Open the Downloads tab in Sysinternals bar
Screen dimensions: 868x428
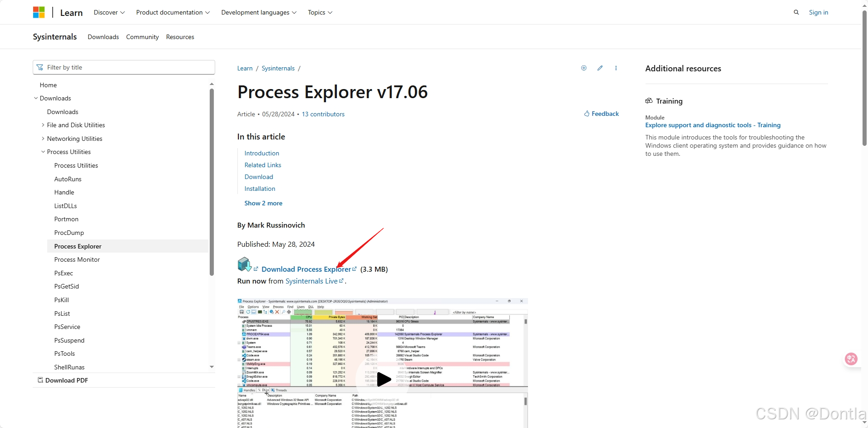click(103, 37)
